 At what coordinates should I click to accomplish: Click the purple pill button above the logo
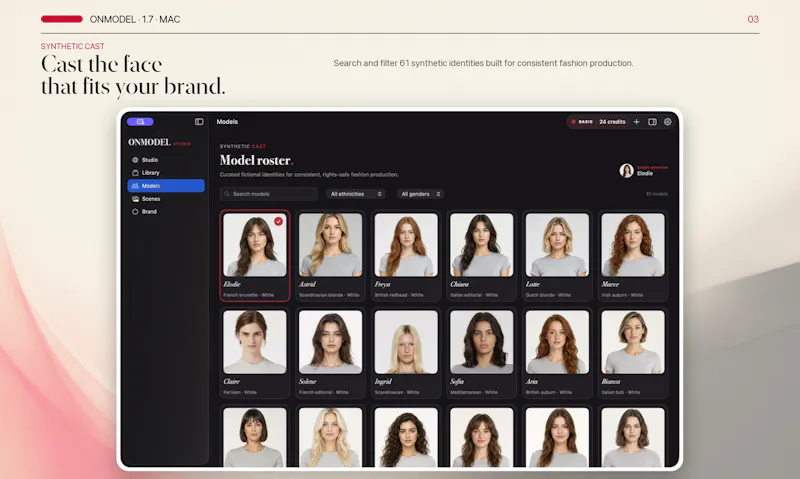coord(140,122)
